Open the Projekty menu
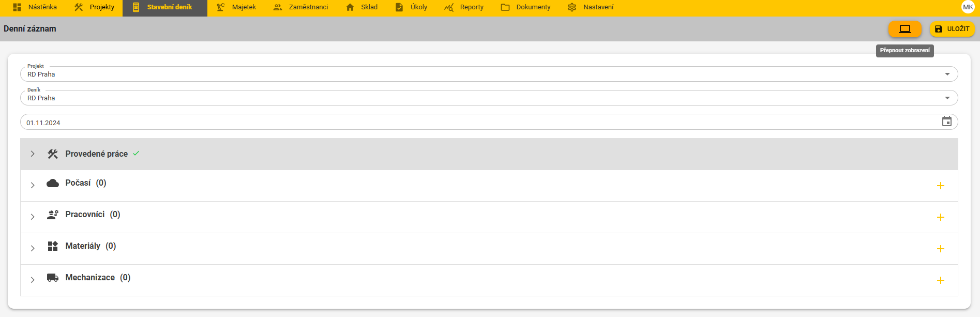The height and width of the screenshot is (317, 980). coord(94,7)
